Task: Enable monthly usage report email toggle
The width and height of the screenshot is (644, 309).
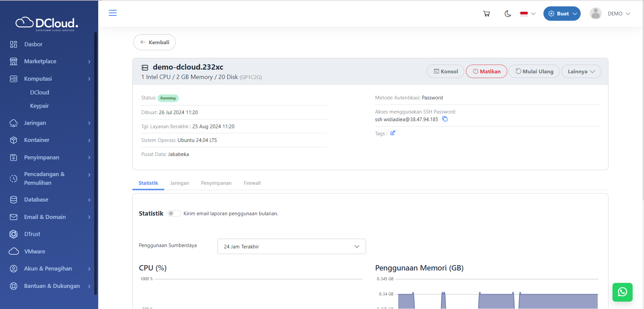Action: pos(174,214)
